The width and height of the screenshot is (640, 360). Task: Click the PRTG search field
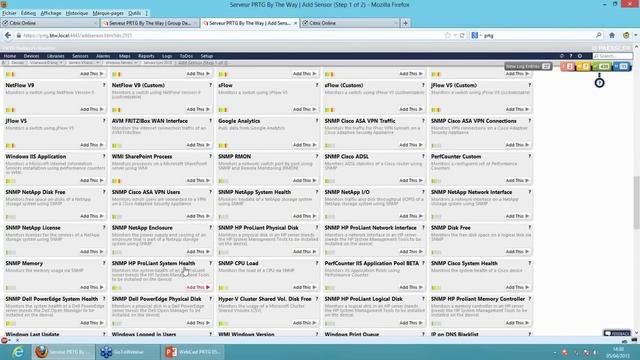point(613,56)
